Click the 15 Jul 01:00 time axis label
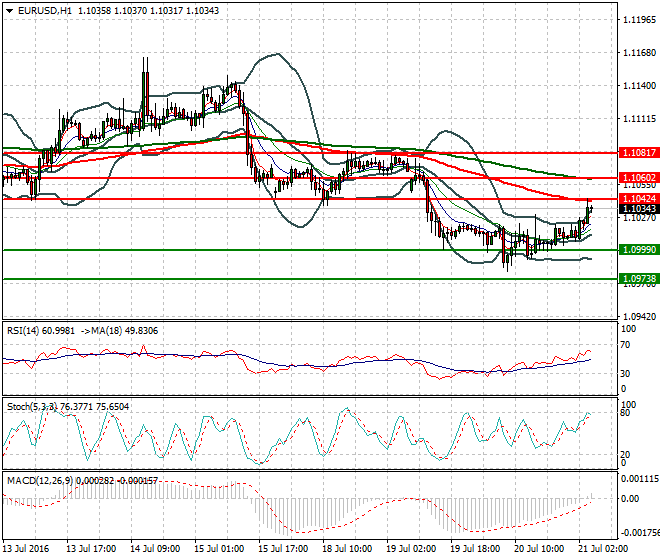Viewport: 660px width, 560px height. point(219,549)
